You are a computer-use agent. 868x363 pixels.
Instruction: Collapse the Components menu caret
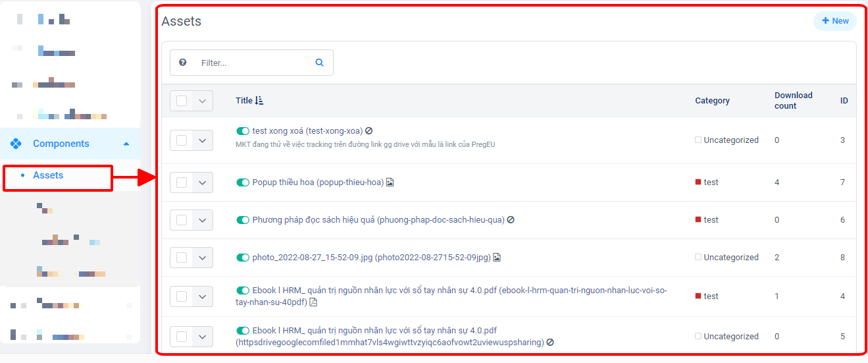click(126, 144)
